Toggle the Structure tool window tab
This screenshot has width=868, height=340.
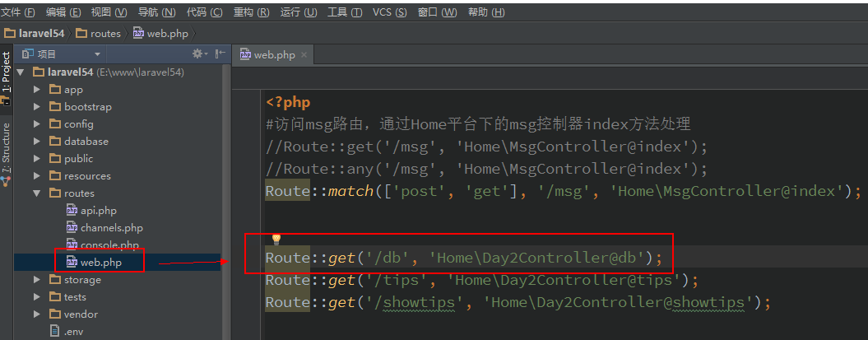[7, 148]
